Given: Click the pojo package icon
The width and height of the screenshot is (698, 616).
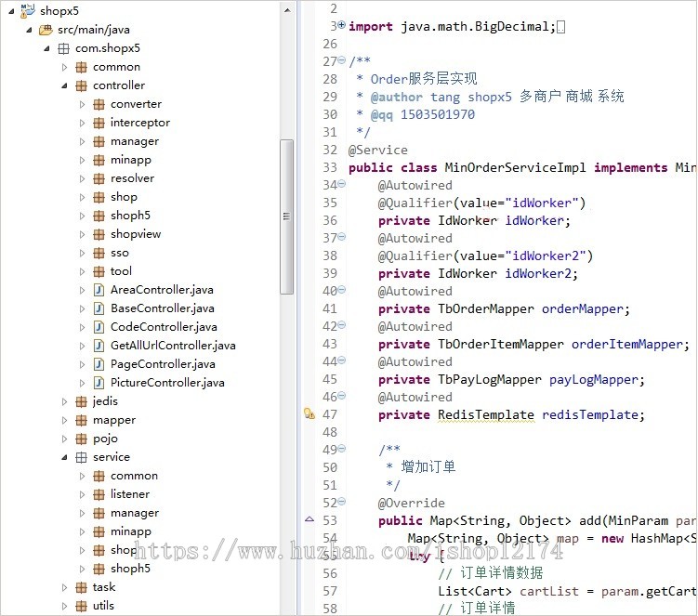Looking at the screenshot, I should point(81,439).
